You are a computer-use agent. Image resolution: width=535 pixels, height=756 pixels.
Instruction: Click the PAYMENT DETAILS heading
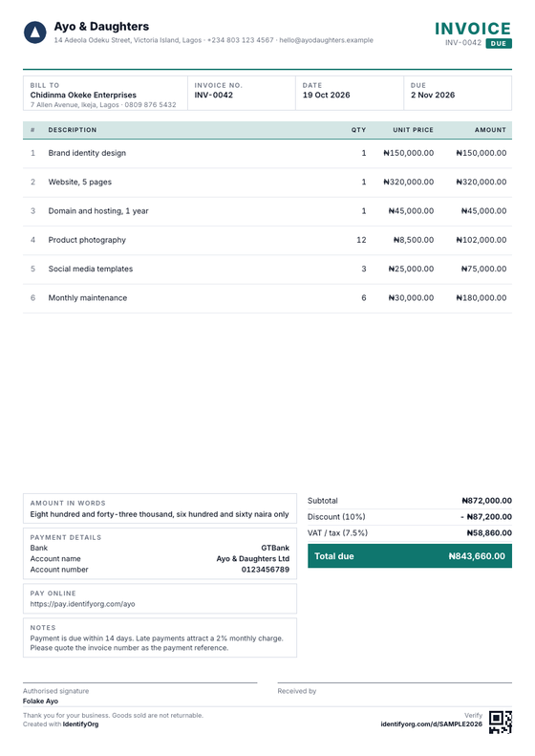point(66,537)
